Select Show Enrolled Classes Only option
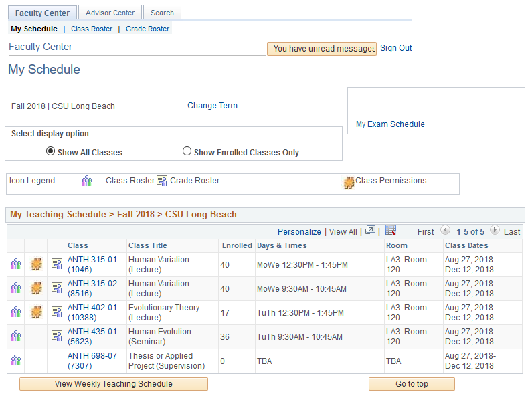This screenshot has height=396, width=532. coord(187,151)
